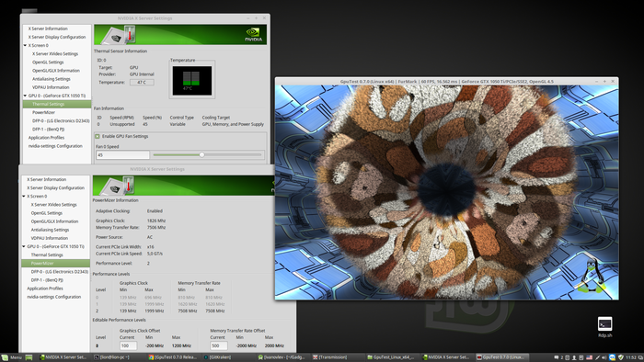
Task: Click the Memory Transfer Rate value 7506 MHz
Action: (x=156, y=227)
